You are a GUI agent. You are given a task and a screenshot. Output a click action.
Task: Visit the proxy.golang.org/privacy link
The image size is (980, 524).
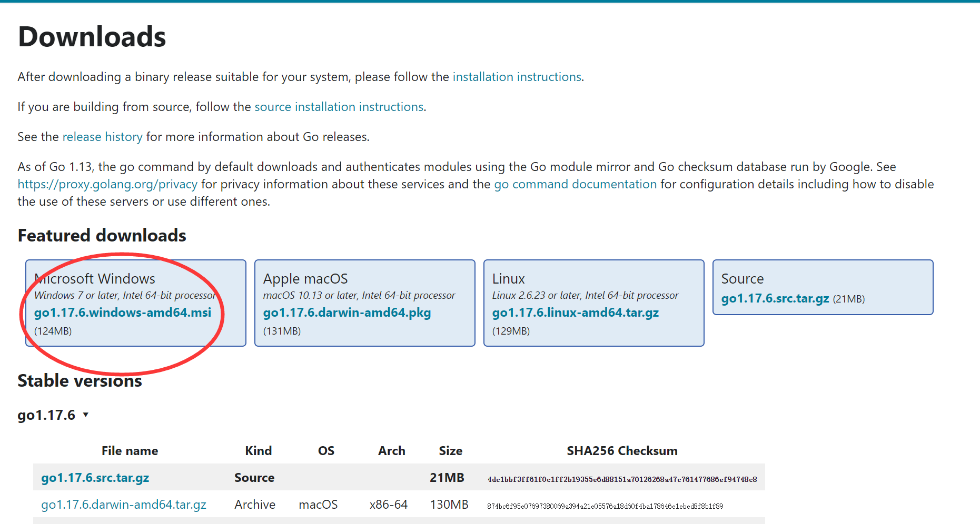tap(107, 184)
